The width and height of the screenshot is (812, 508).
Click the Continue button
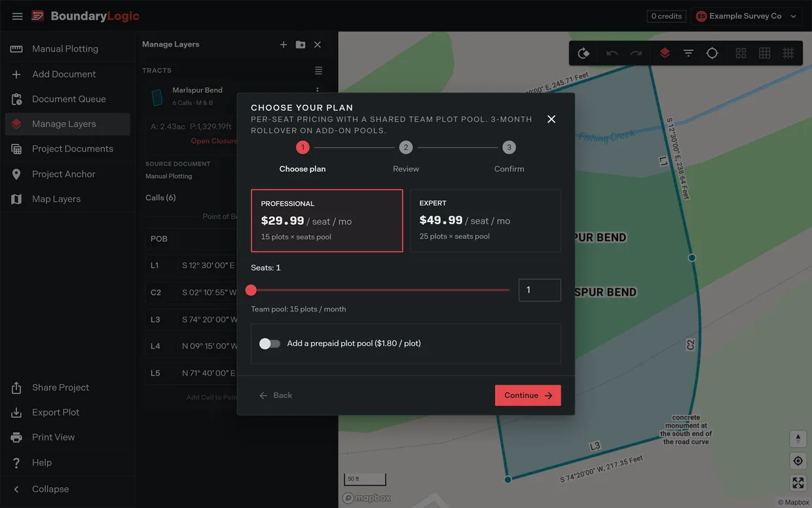click(x=528, y=395)
